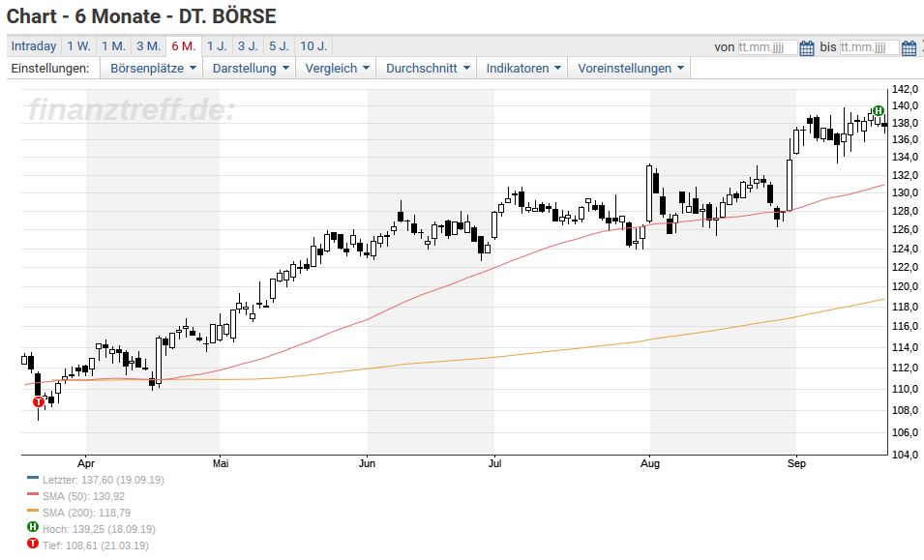The width and height of the screenshot is (924, 560).
Task: Click the Apr label on the time axis
Action: pyautogui.click(x=86, y=463)
